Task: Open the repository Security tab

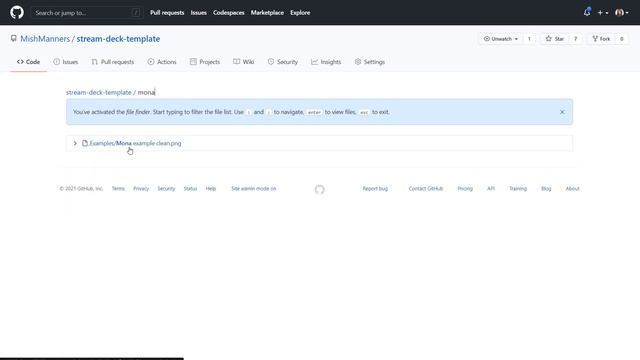Action: click(x=282, y=62)
